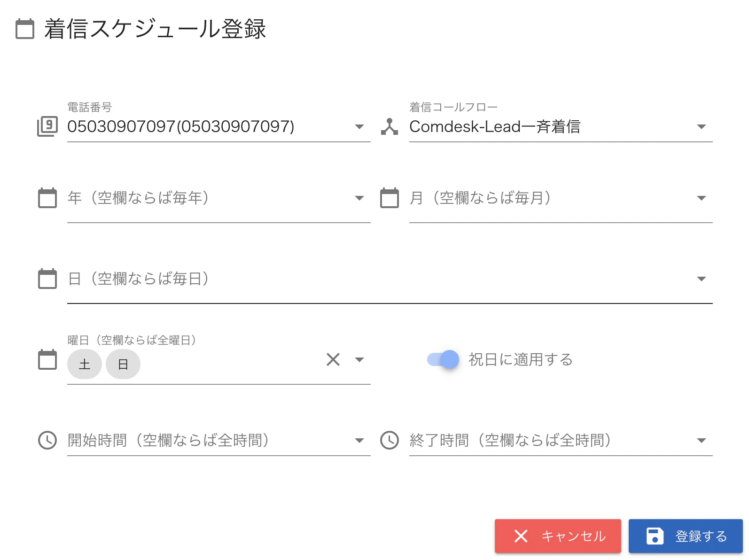Click the calendar icon beside the 曜日 field
This screenshot has height=560, width=749.
coord(47,359)
